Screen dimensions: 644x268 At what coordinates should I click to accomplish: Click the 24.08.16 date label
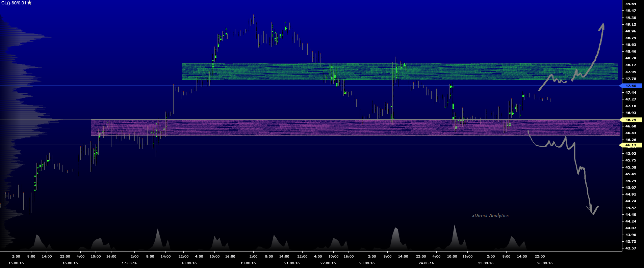click(426, 263)
